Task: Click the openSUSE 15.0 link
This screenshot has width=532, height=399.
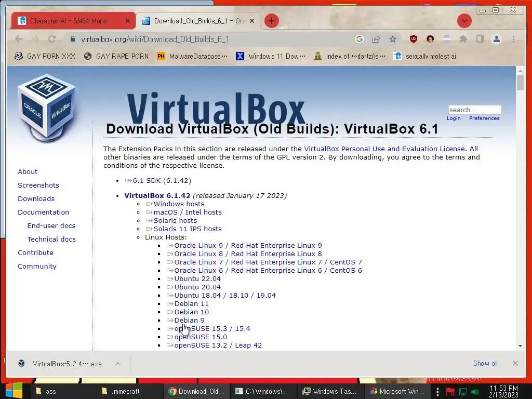Action: (197, 337)
